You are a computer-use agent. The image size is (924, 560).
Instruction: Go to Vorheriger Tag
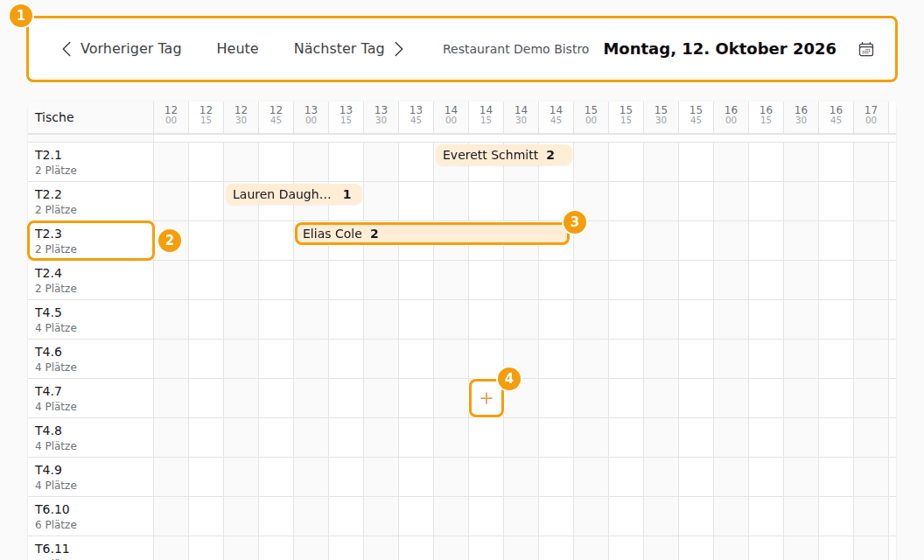122,49
